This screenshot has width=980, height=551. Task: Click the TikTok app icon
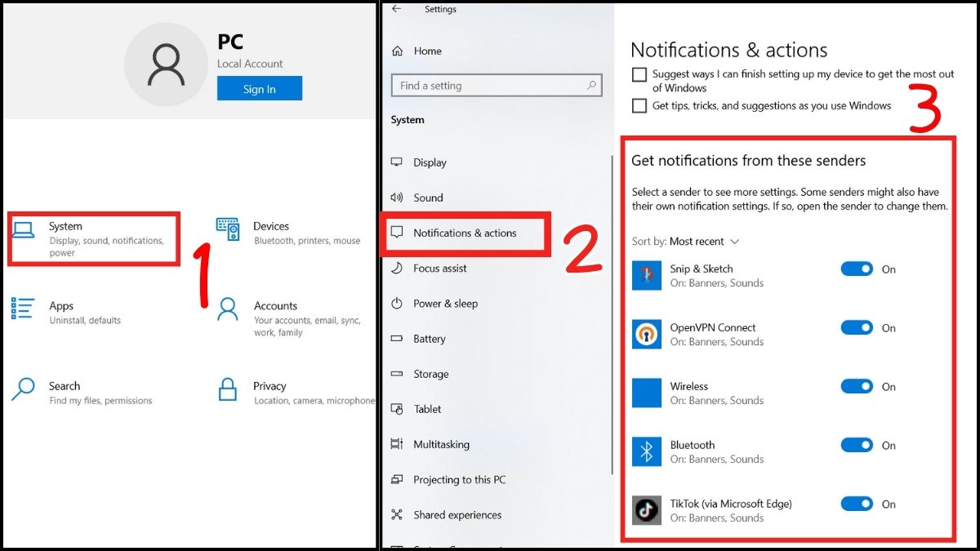click(647, 510)
